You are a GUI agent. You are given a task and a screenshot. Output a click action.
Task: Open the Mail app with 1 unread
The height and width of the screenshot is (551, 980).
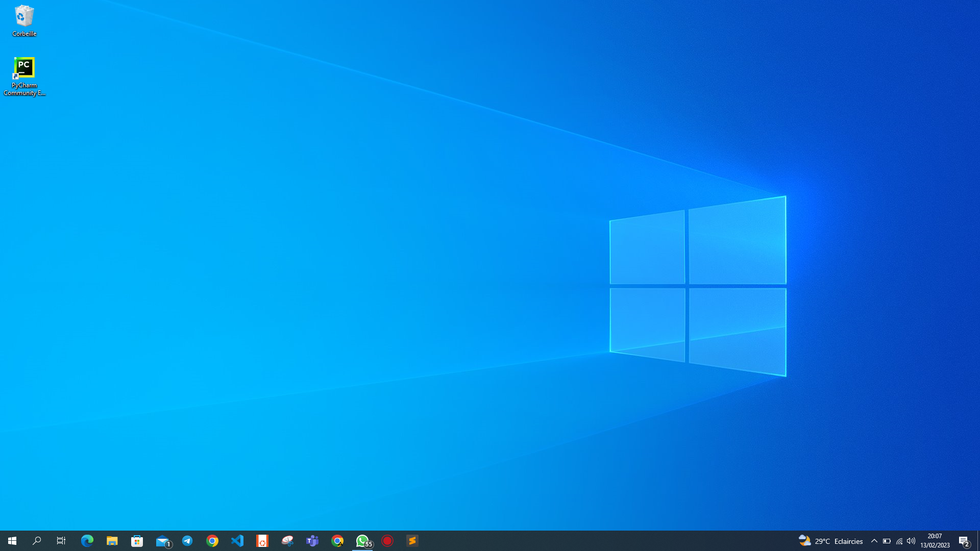click(x=163, y=541)
